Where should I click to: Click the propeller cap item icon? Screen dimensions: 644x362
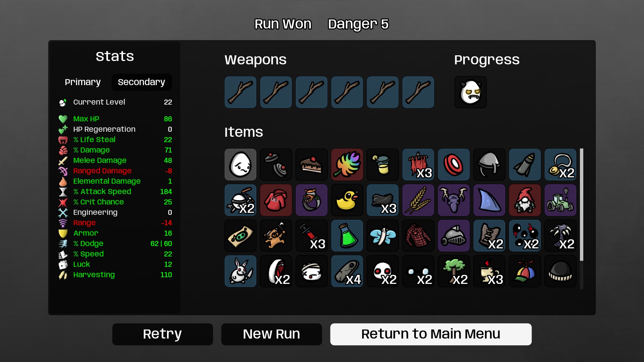[525, 271]
